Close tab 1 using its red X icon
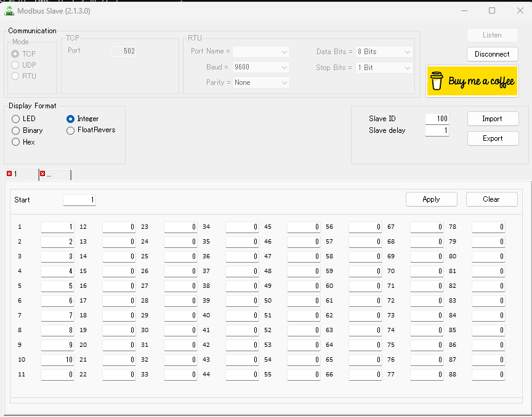 9,174
